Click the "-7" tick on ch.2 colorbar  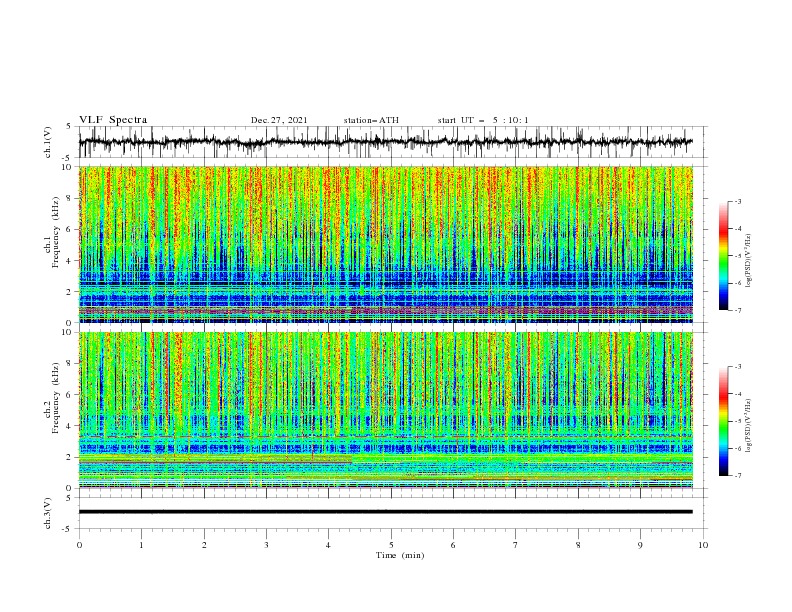[738, 476]
